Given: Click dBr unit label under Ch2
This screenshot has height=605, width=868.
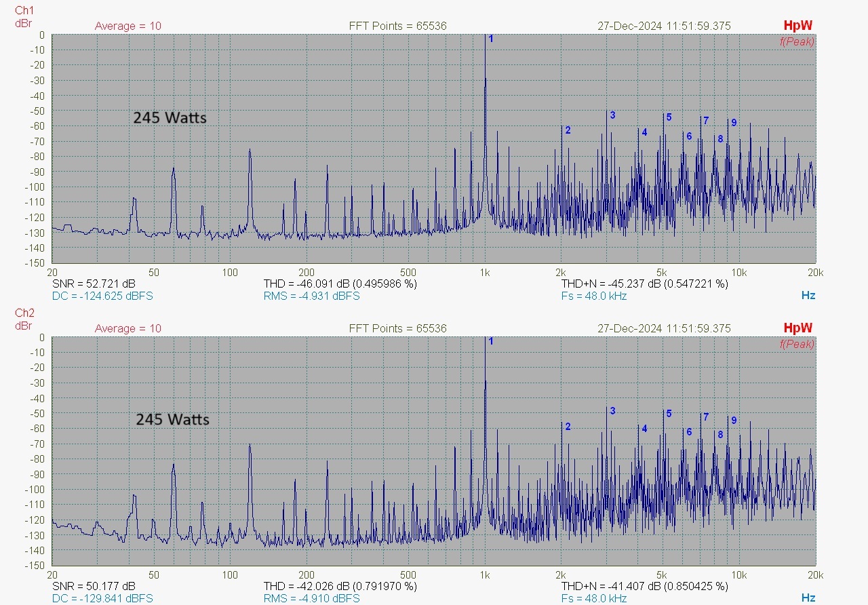Looking at the screenshot, I should pos(24,326).
